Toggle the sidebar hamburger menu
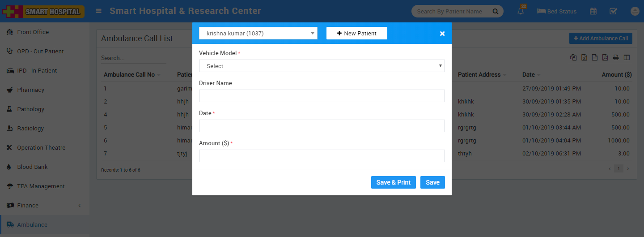 pos(99,11)
